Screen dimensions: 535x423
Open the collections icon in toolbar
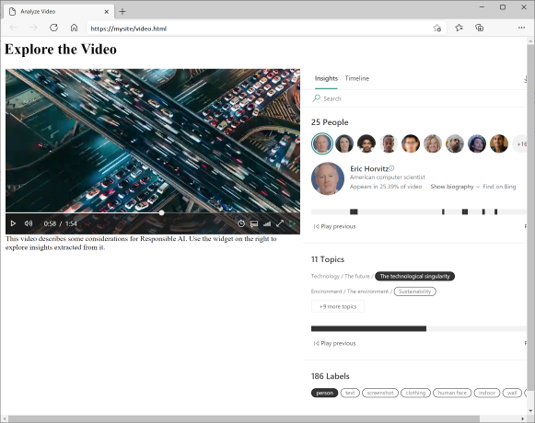click(479, 28)
